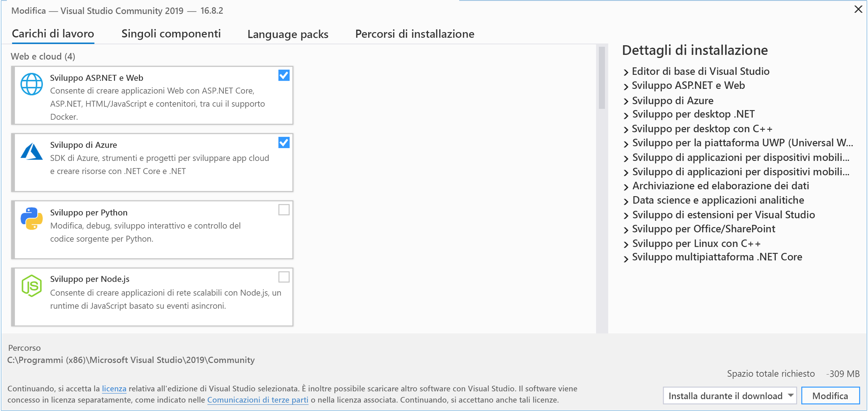Expand Archiviazione ed elaborazione dei dati
The width and height of the screenshot is (868, 411).
[x=626, y=187]
